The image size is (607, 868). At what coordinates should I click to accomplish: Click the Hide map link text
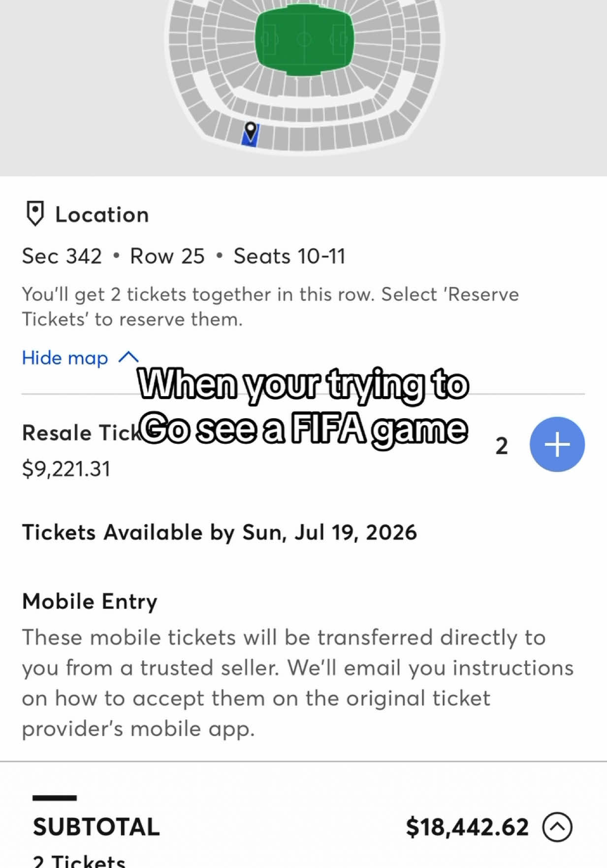[x=65, y=358]
